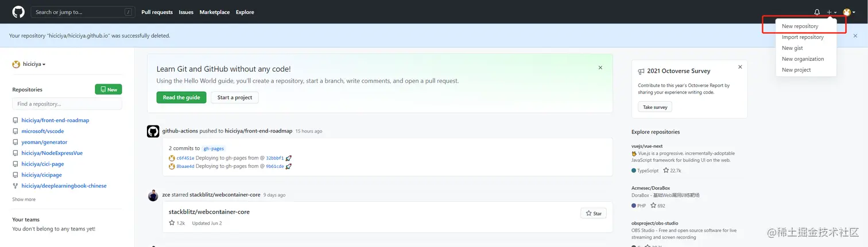
Task: Open the gh-pages branch label
Action: (x=214, y=148)
